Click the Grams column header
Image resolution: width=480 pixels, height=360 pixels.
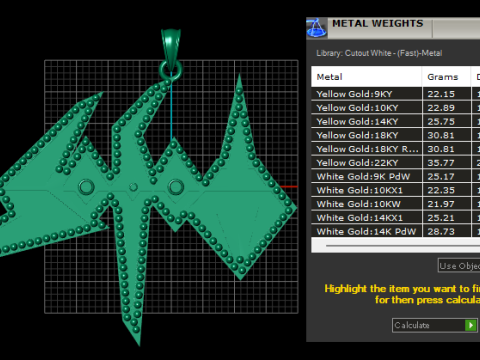click(x=446, y=77)
